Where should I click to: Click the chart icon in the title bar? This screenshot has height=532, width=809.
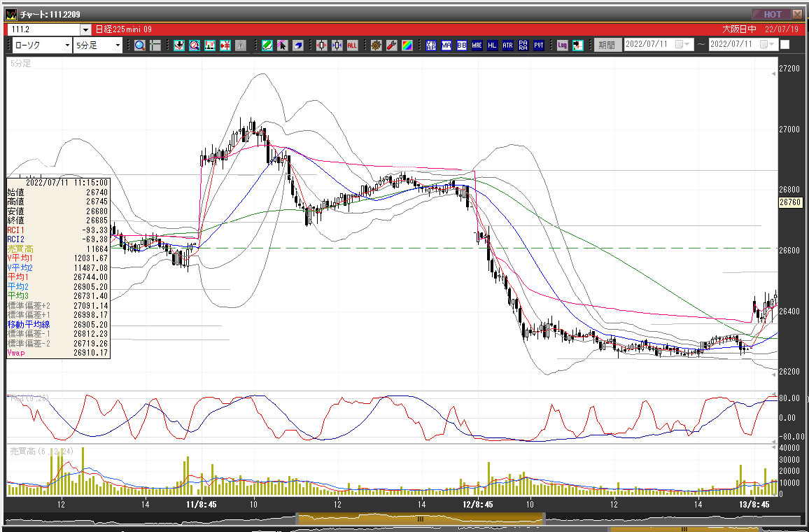coord(10,15)
